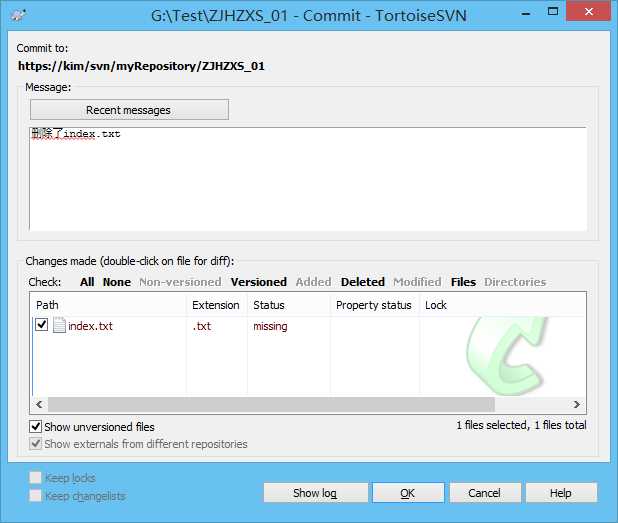The image size is (618, 523).
Task: Click inside the commit message text box
Action: [308, 179]
